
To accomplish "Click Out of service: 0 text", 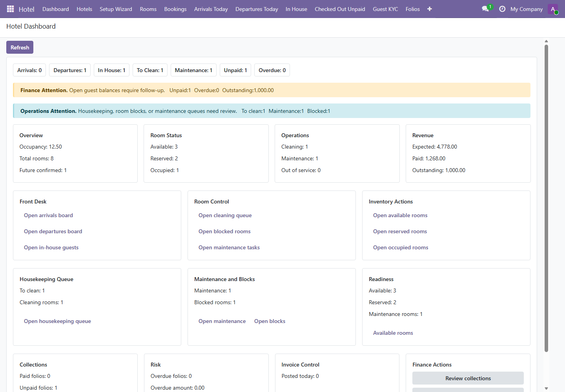I will pyautogui.click(x=301, y=170).
